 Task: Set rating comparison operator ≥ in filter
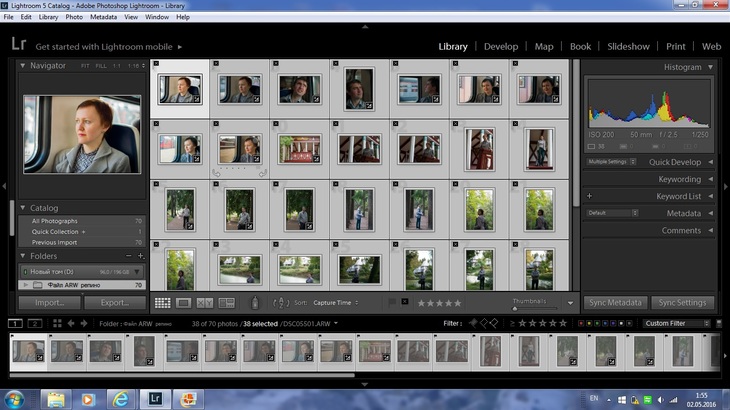pyautogui.click(x=512, y=323)
